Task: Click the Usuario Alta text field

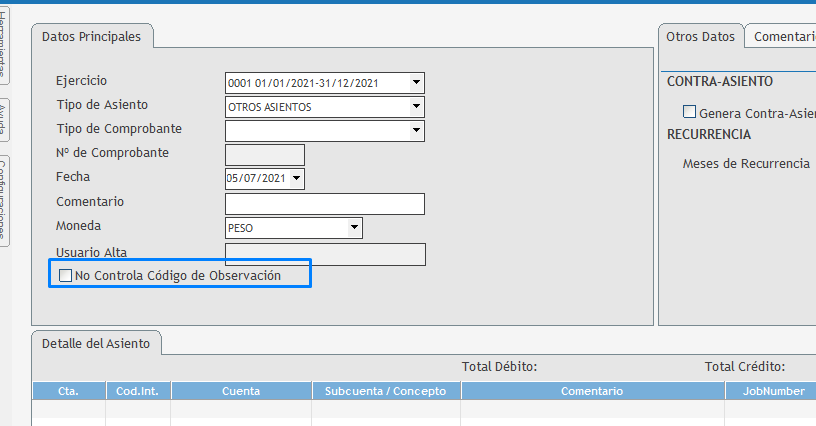Action: [x=325, y=254]
